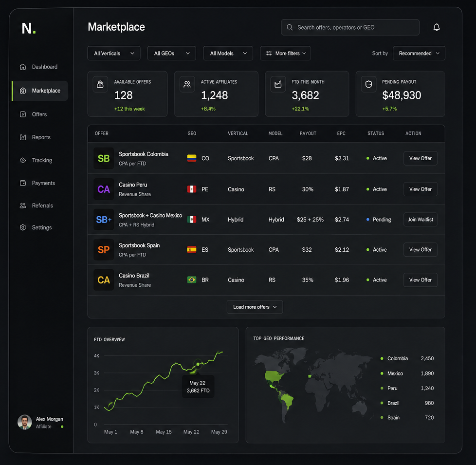This screenshot has width=476, height=465.
Task: Click the Spain entry in Top GEO list
Action: click(x=407, y=418)
